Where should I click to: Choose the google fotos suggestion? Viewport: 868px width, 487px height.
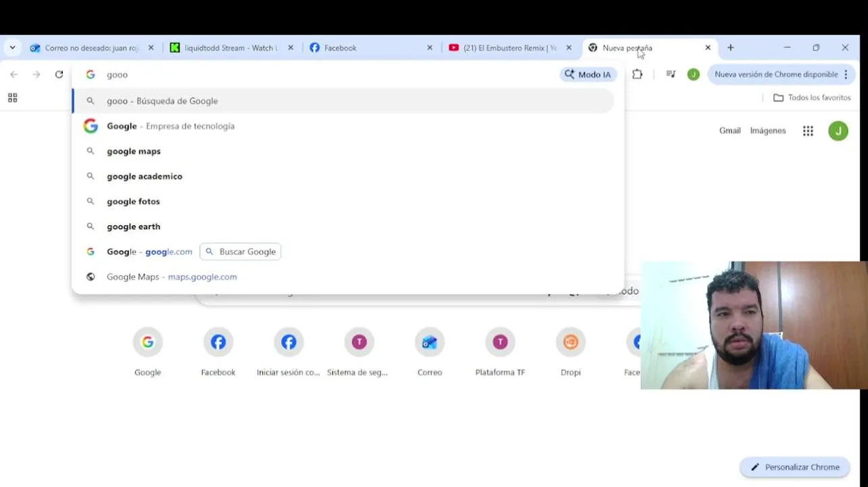[x=343, y=201]
